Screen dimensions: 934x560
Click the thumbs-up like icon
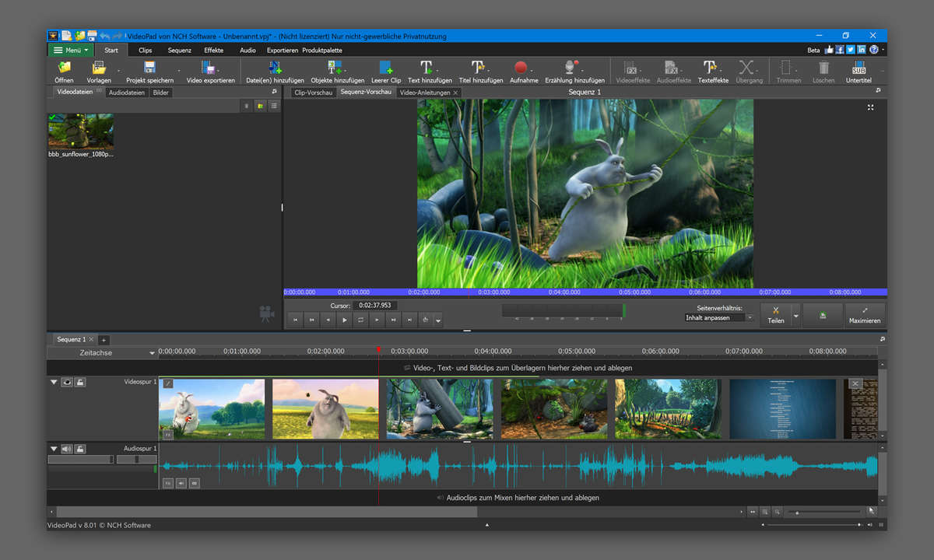(x=829, y=50)
